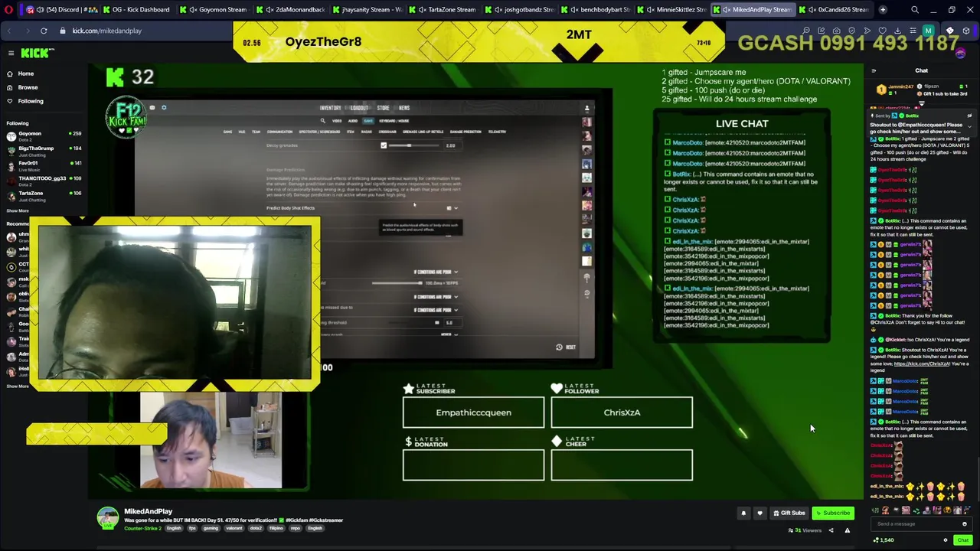Switch to the TartaZone Stream tab

(x=445, y=10)
